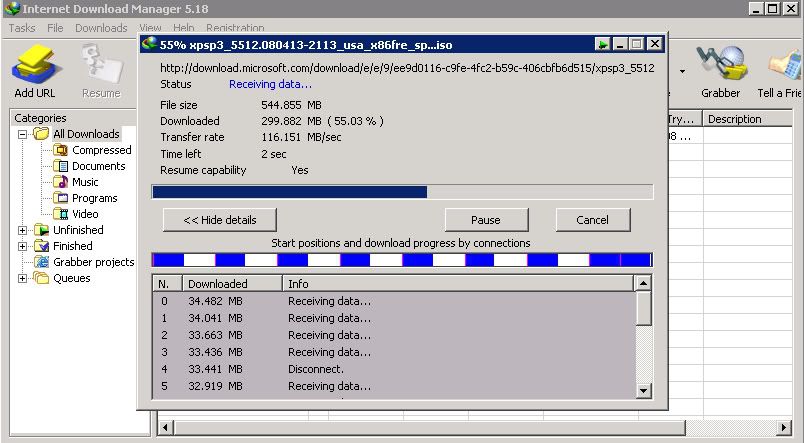Click the Resume toolbar icon
The image size is (804, 443).
pyautogui.click(x=102, y=65)
